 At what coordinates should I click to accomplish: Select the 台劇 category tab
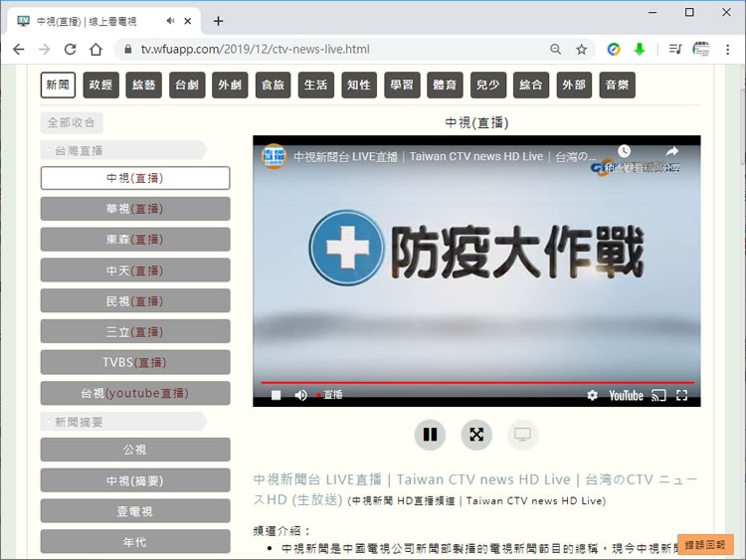[x=187, y=86]
